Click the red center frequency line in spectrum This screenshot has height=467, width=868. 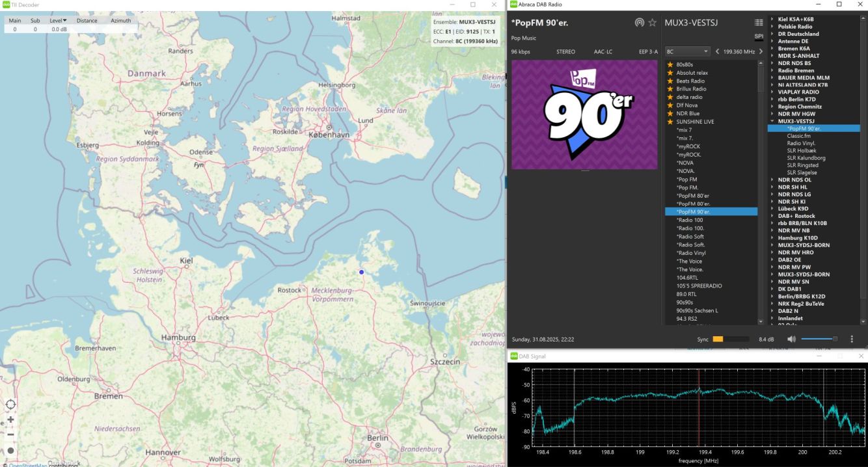[x=699, y=407]
